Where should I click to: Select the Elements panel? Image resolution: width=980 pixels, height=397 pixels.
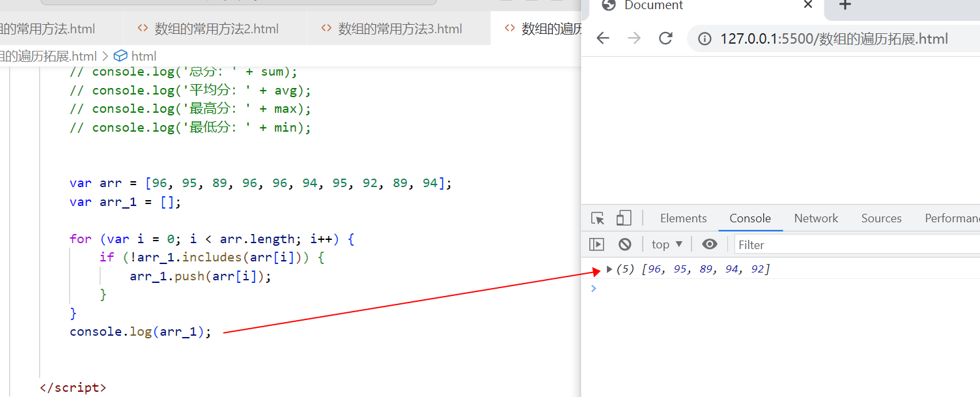[x=683, y=218]
